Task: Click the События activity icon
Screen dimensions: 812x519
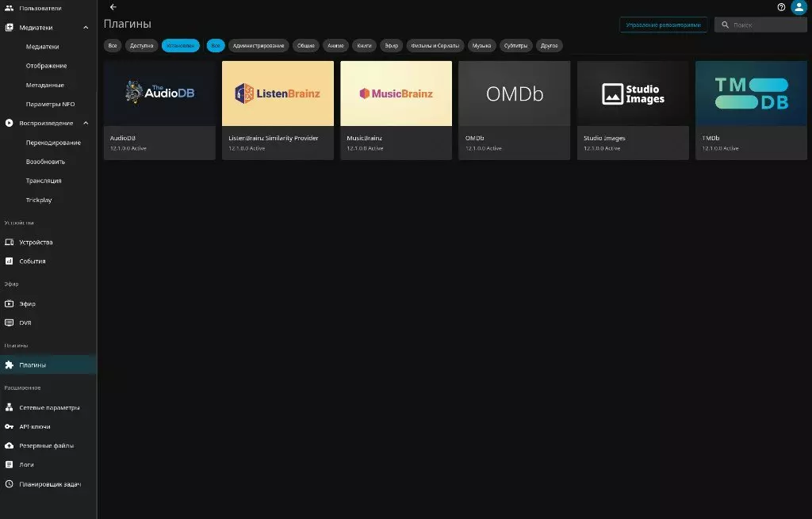Action: pyautogui.click(x=9, y=261)
